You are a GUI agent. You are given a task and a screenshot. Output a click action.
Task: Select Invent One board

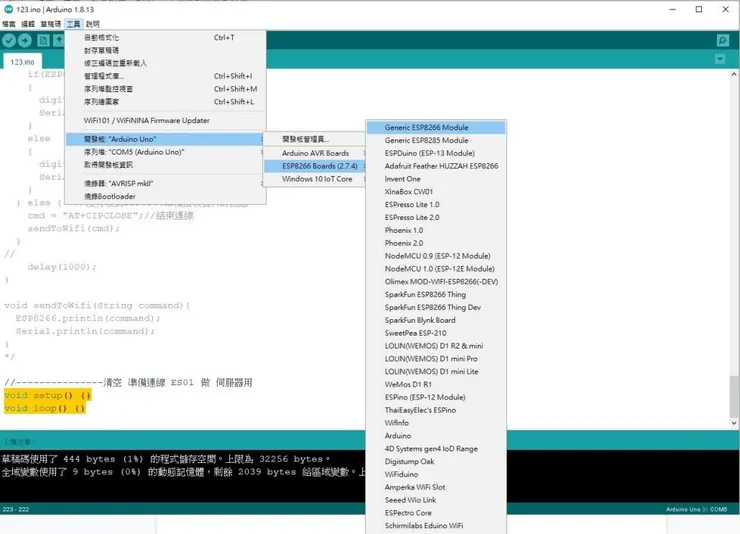pyautogui.click(x=436, y=179)
